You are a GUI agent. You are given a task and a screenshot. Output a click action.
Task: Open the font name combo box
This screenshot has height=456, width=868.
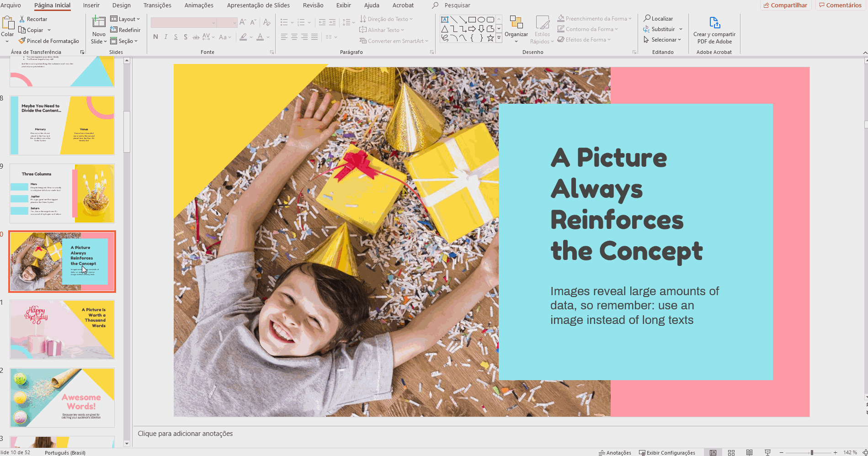[x=184, y=22]
